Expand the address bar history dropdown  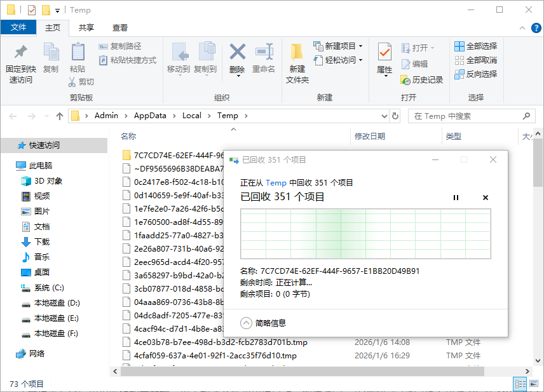(383, 116)
